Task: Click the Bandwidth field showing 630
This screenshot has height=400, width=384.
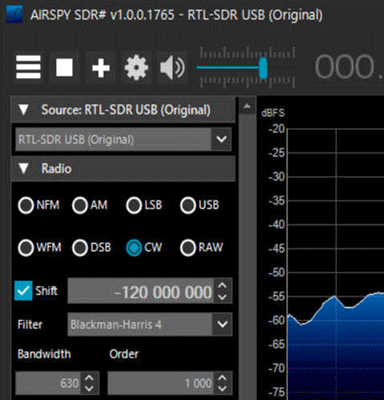Action: 48,383
